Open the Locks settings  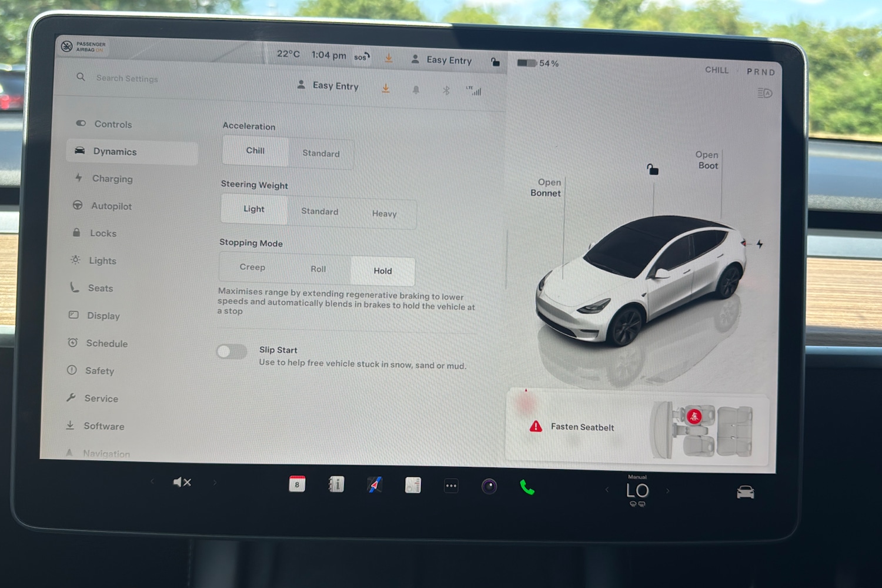pyautogui.click(x=94, y=233)
